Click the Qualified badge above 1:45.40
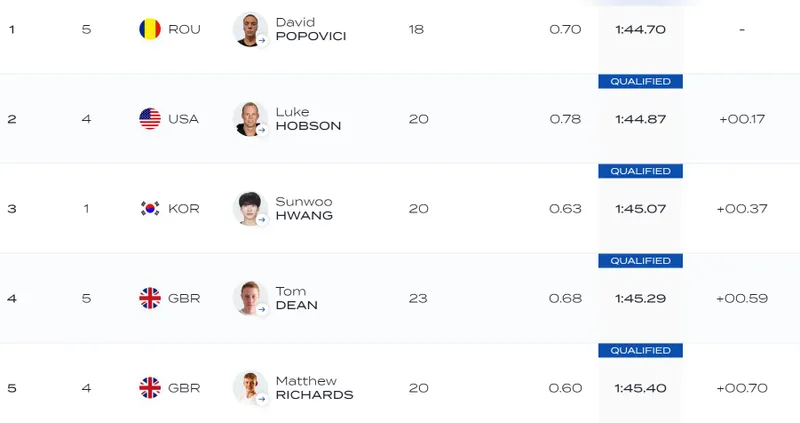The height and width of the screenshot is (423, 800). tap(640, 351)
